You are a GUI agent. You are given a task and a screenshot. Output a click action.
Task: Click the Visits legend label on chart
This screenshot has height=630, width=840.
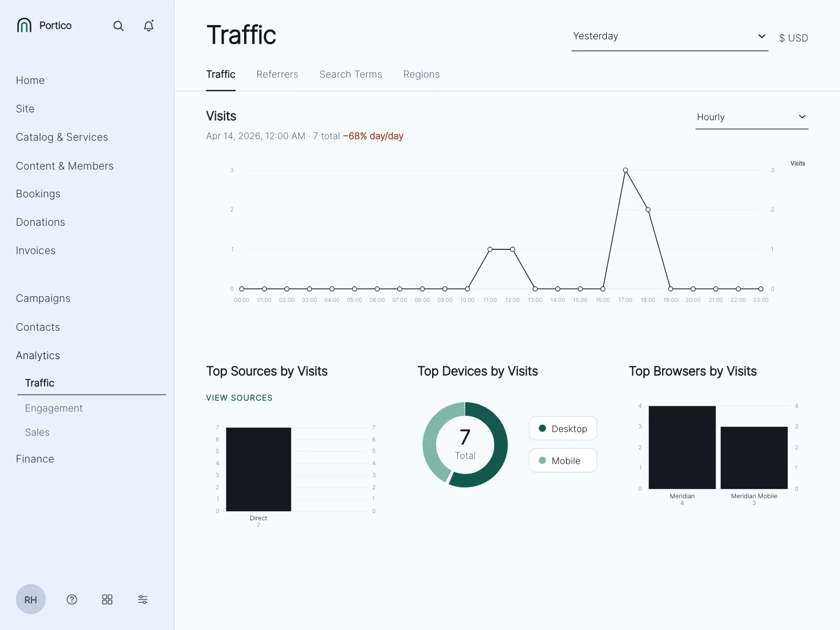(x=797, y=163)
